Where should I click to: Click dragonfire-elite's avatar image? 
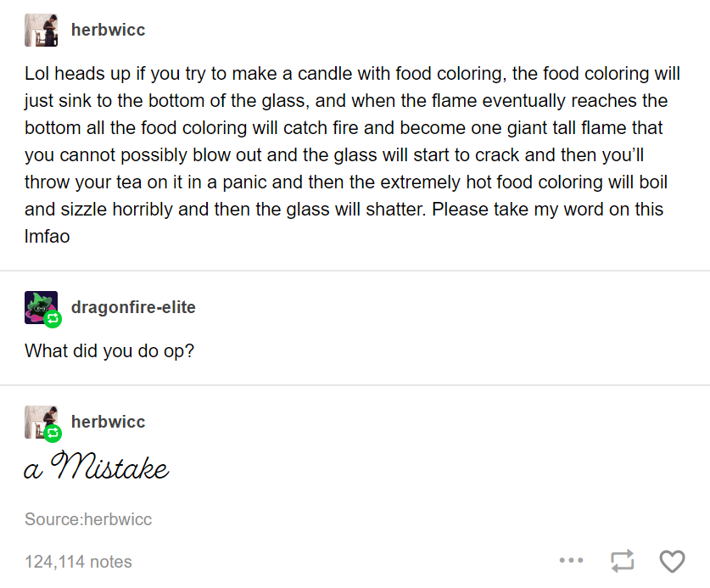tap(42, 307)
